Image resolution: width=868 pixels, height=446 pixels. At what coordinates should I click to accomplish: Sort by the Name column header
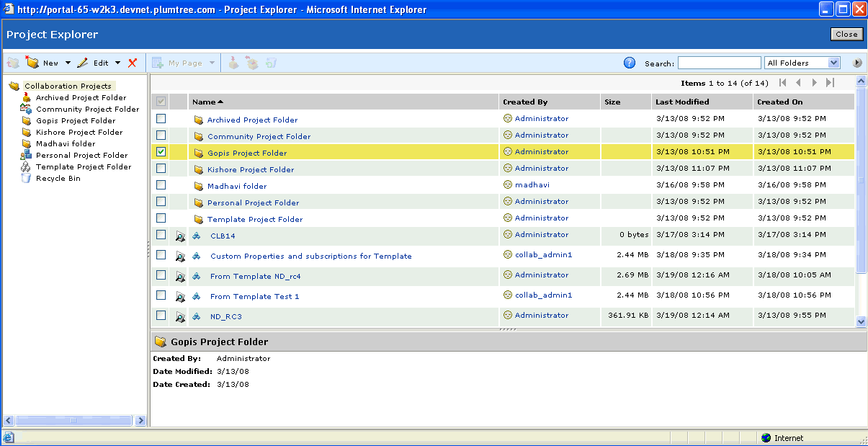point(208,102)
